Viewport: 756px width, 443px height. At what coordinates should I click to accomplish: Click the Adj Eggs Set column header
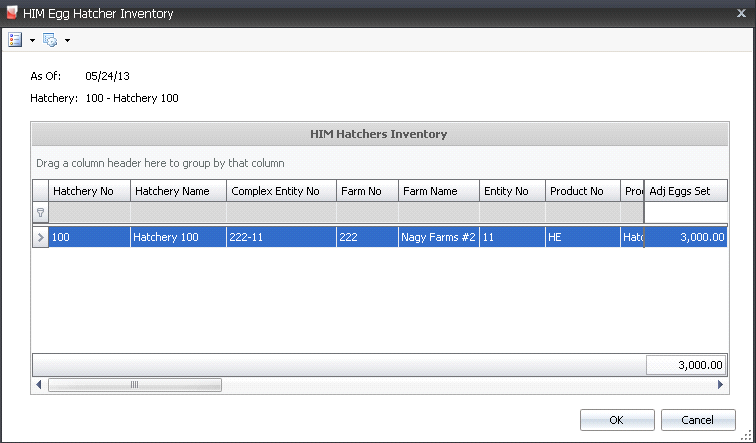pos(685,191)
